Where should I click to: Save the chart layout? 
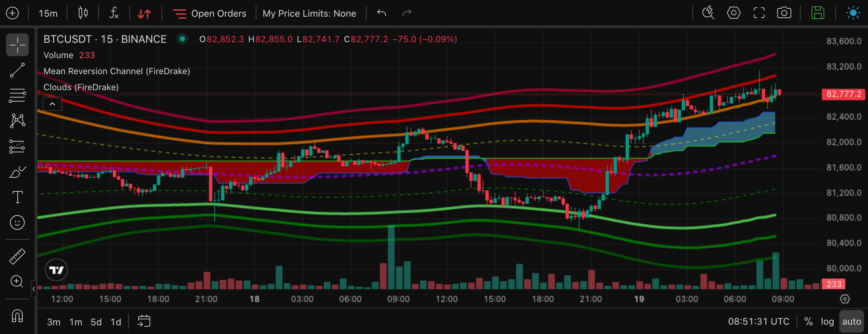pos(818,13)
